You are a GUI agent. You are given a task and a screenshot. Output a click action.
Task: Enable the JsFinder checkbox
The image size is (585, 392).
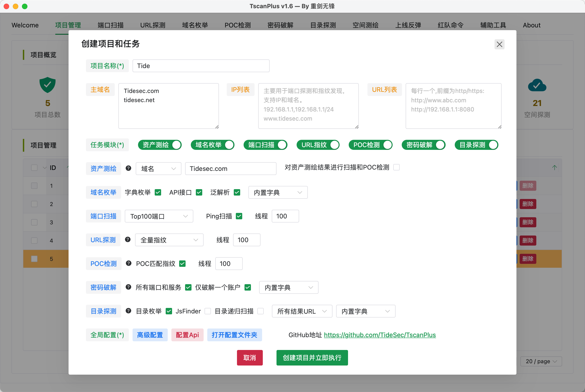(207, 311)
